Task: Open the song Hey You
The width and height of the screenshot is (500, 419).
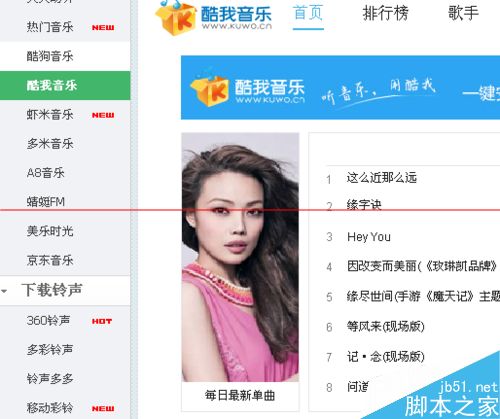Action: click(369, 237)
